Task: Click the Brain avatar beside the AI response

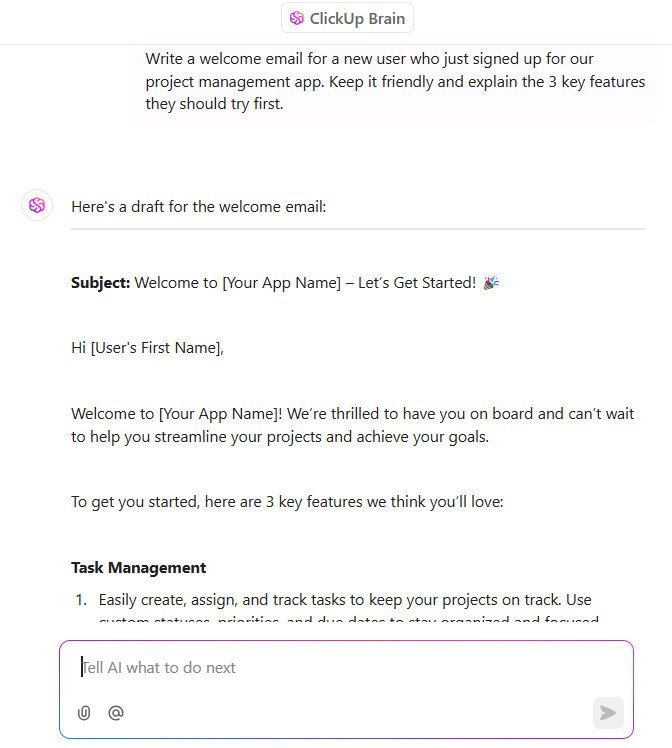Action: click(x=37, y=206)
